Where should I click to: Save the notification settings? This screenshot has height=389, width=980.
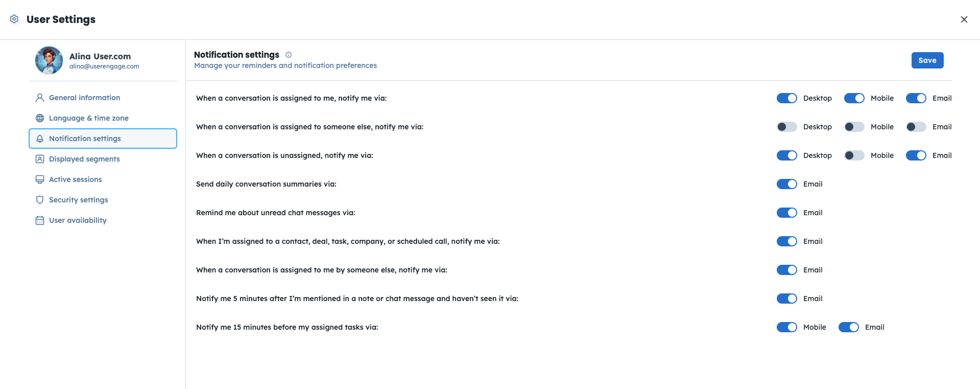pyautogui.click(x=927, y=60)
